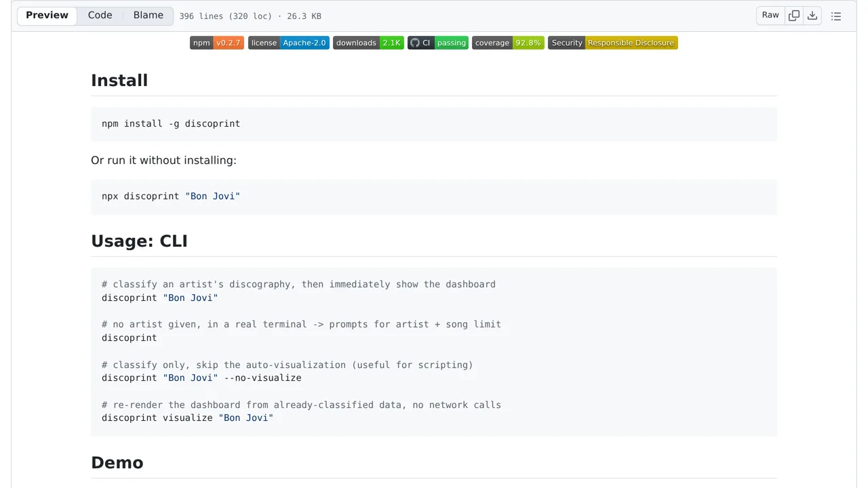868x488 pixels.
Task: Click the '# classify only' comment line
Action: 288,365
